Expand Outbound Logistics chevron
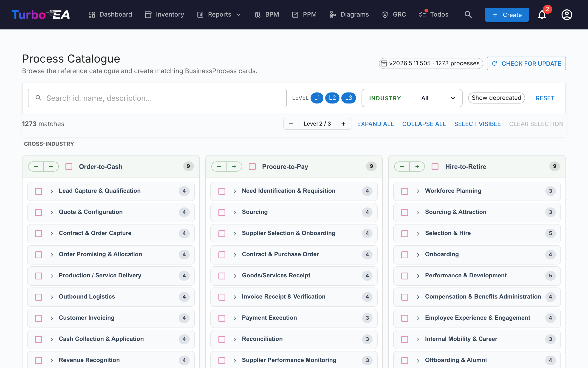Viewport: 588px width, 368px height. coord(52,297)
